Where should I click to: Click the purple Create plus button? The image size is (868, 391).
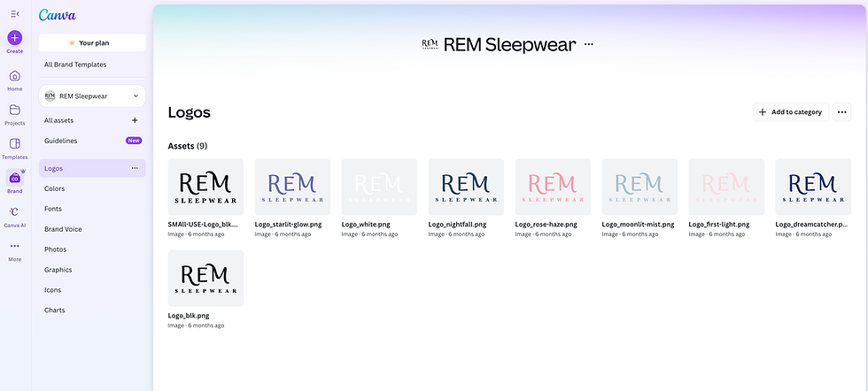click(15, 38)
